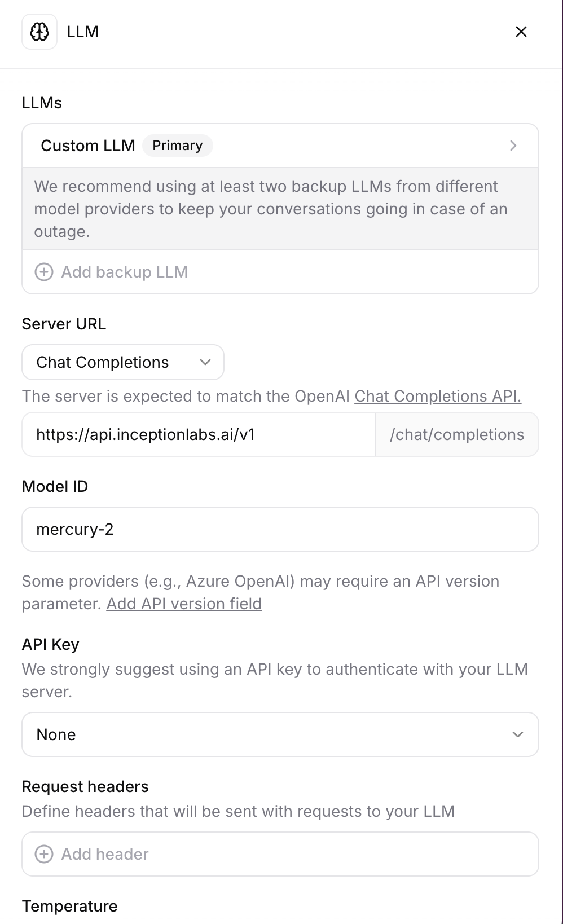Viewport: 563px width, 924px height.
Task: Open the Chat Completions API documentation link
Action: click(x=438, y=396)
